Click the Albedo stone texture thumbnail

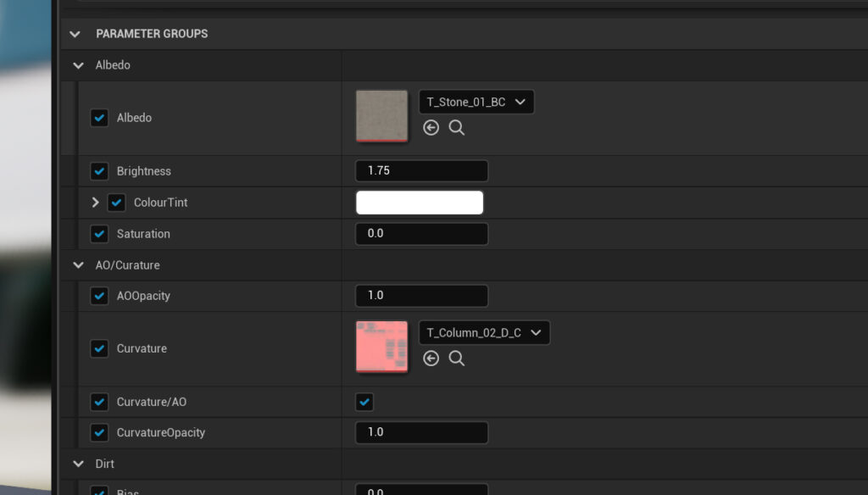382,116
